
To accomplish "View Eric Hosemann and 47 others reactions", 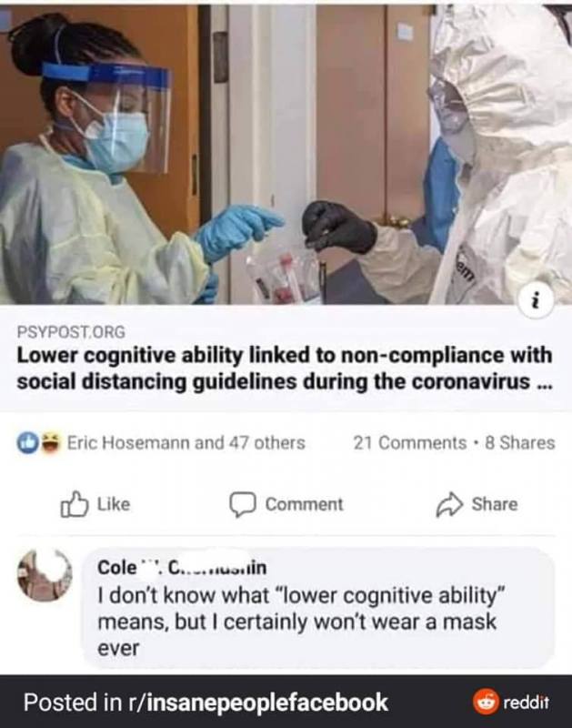I will (186, 442).
